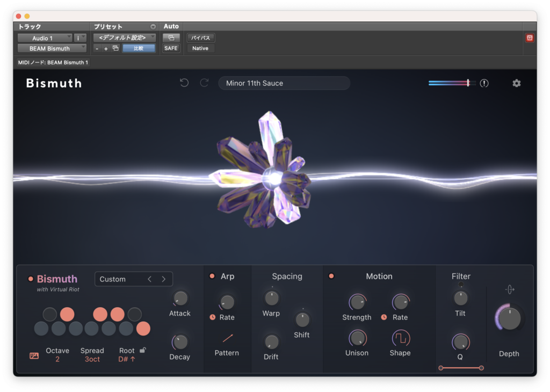Click the Spread value 3oct
Viewport: 550px width, 392px height.
[92, 359]
